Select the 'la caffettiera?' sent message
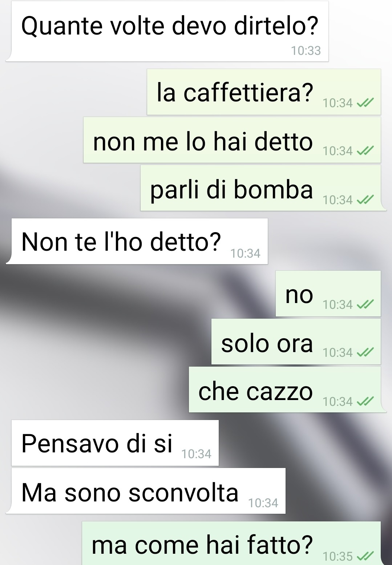Screen dimensions: 392x565 (264, 92)
